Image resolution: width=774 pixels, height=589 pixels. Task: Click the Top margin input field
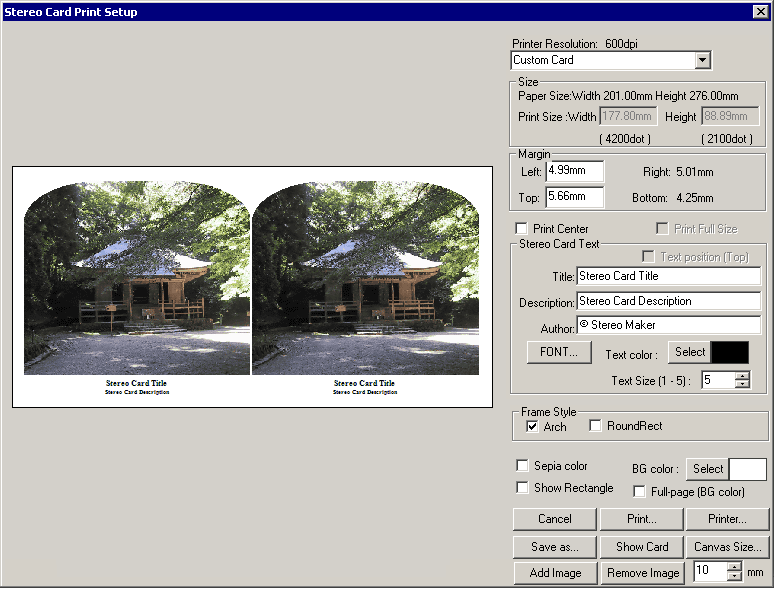point(575,197)
